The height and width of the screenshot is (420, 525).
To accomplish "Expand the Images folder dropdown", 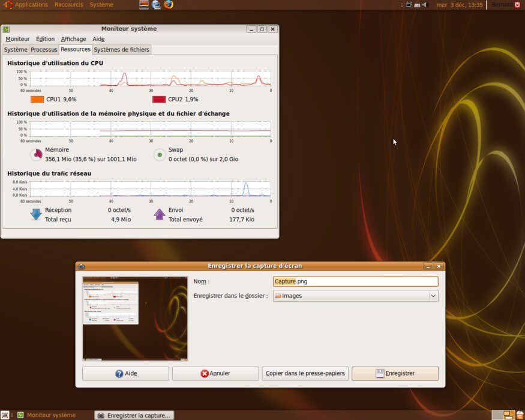I will coord(433,296).
